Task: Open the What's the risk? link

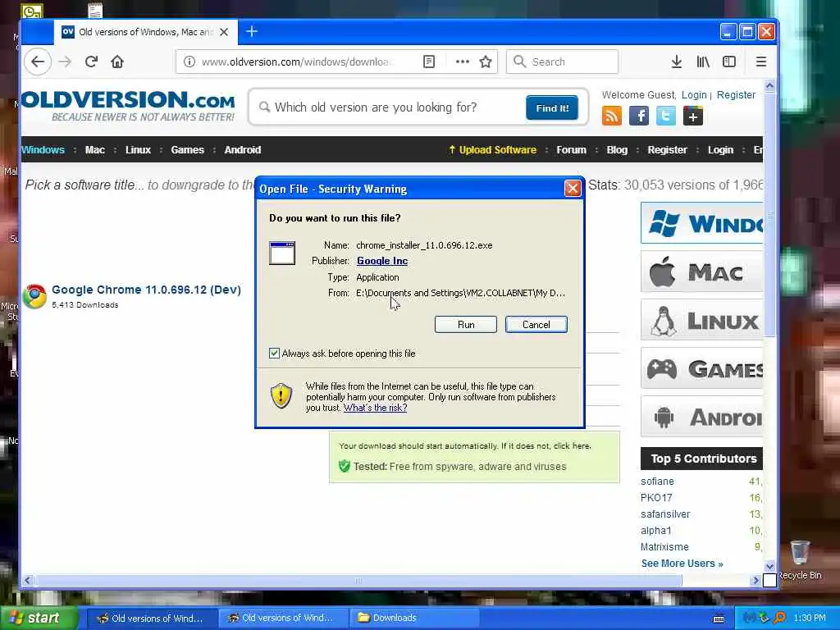Action: tap(375, 408)
